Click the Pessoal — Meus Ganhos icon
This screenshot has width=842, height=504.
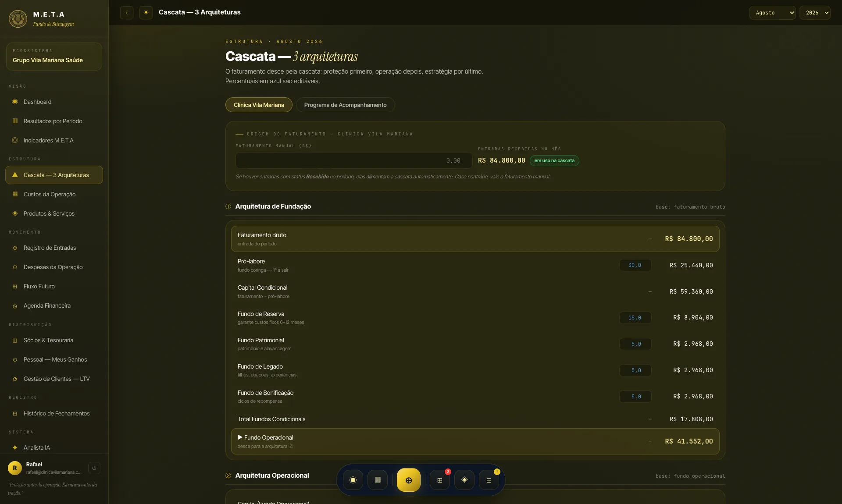point(15,360)
